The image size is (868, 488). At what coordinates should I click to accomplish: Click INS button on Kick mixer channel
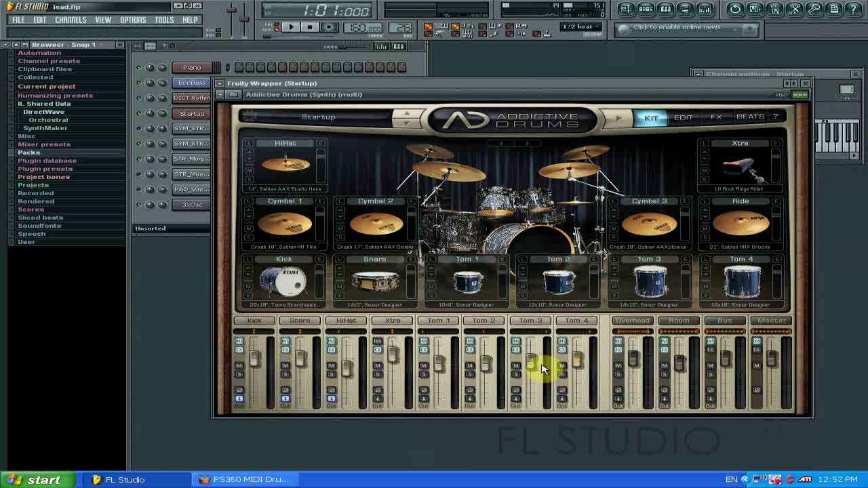239,341
